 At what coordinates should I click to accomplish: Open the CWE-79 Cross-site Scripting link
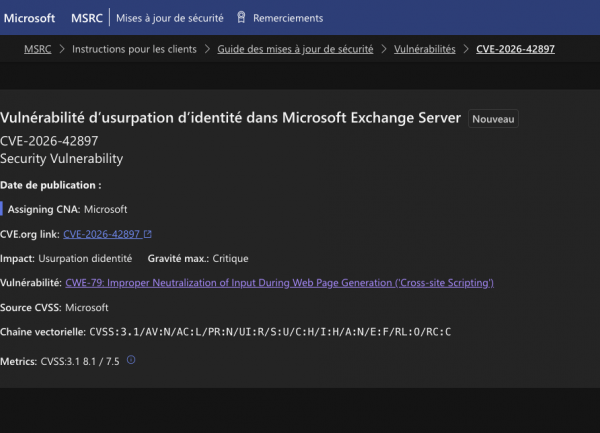(279, 283)
